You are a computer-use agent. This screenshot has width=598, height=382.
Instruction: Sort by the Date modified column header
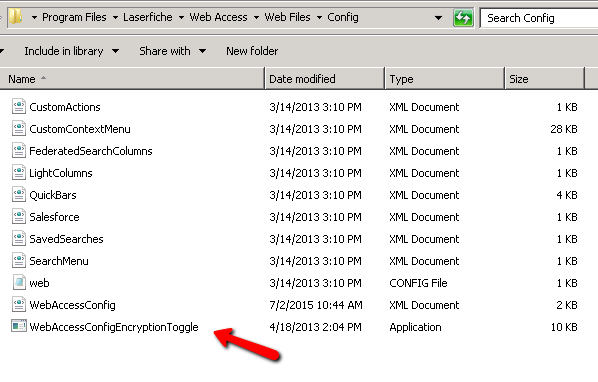(325, 79)
